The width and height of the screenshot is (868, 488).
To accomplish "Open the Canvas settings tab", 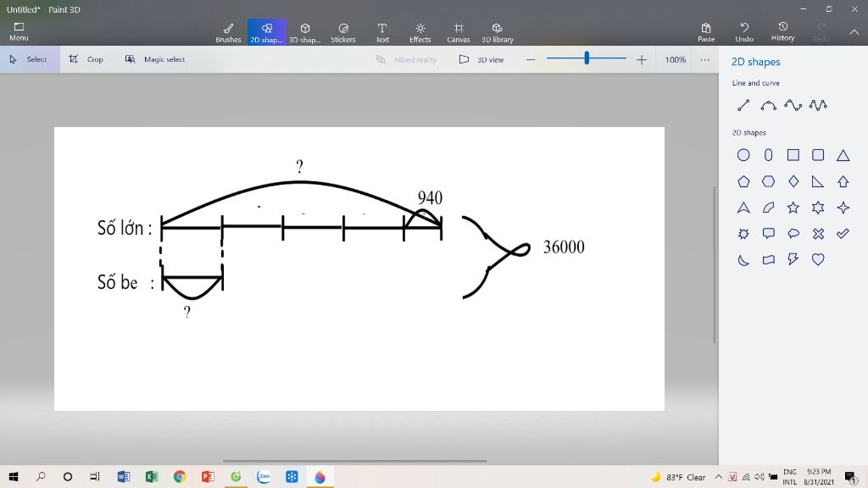I will pyautogui.click(x=459, y=32).
